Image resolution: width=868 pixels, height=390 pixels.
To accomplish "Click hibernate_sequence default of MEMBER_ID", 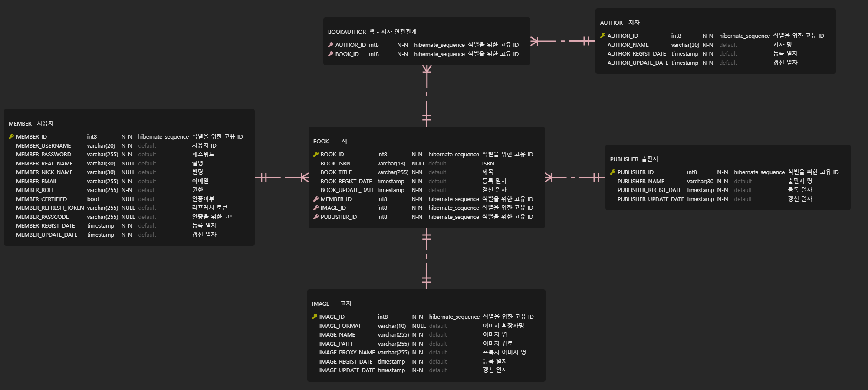I will point(164,136).
